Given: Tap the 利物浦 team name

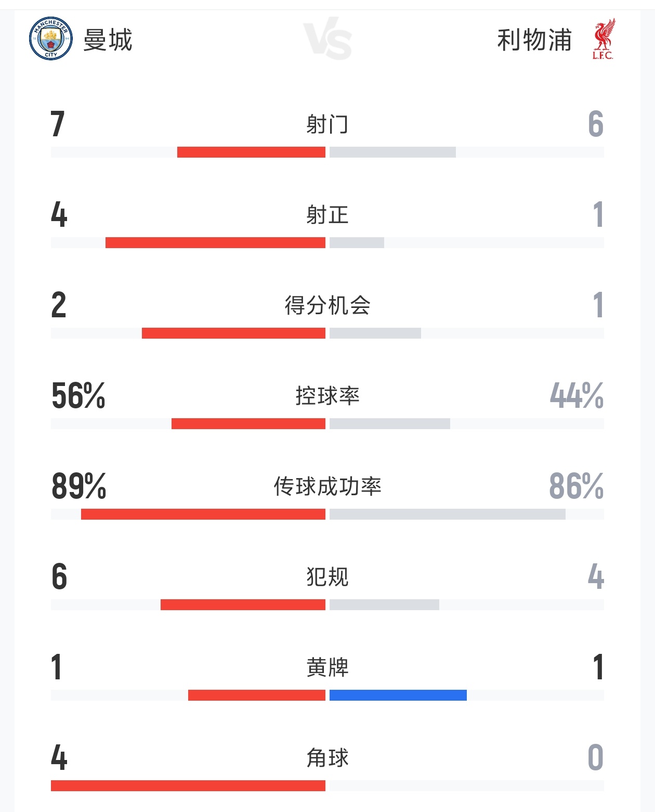Looking at the screenshot, I should pyautogui.click(x=534, y=40).
